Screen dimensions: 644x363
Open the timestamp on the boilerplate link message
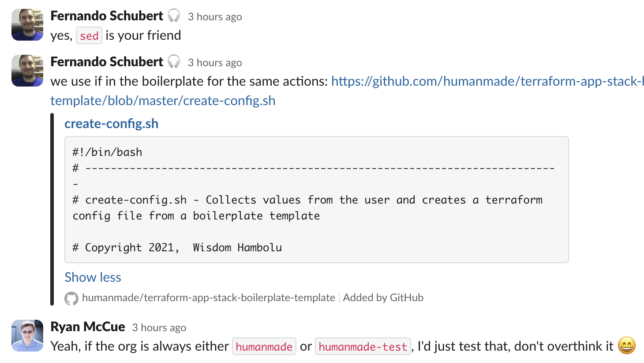(x=215, y=63)
